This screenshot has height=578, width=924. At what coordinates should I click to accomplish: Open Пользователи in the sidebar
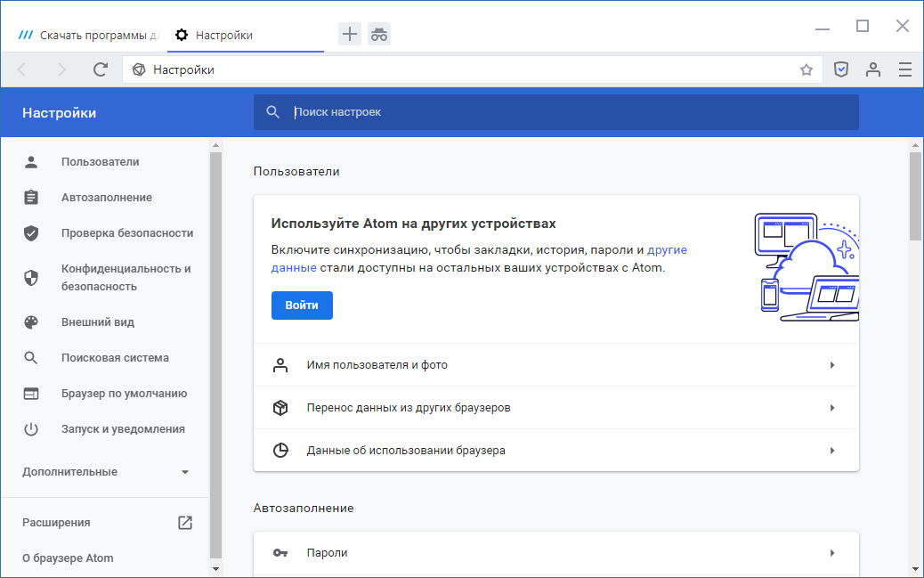point(101,161)
